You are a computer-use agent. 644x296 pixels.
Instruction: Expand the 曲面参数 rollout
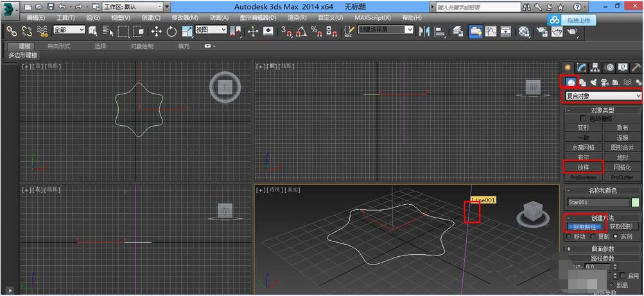tap(602, 248)
